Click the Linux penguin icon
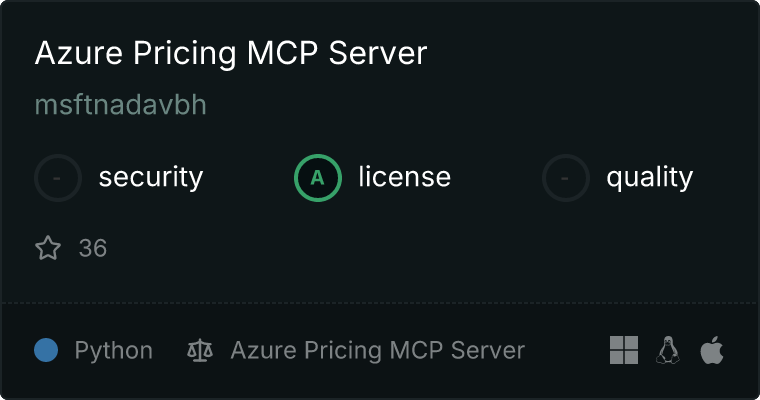760x400 pixels. click(668, 350)
